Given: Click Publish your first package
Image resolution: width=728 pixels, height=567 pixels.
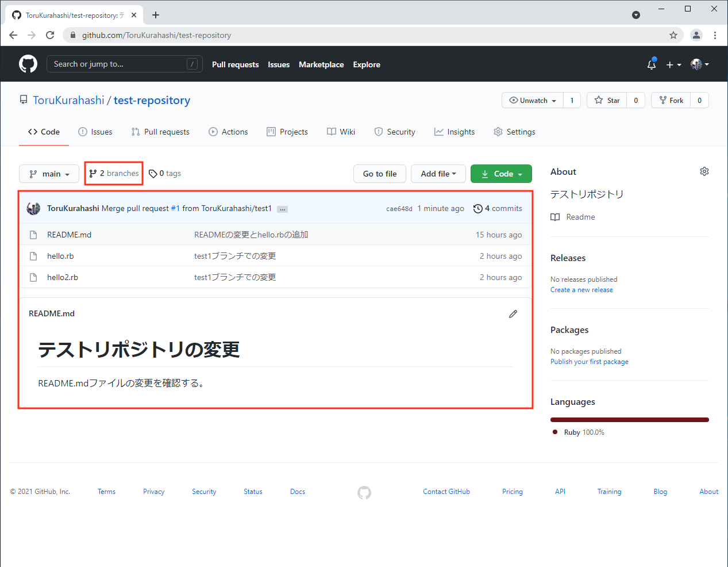Looking at the screenshot, I should point(590,362).
